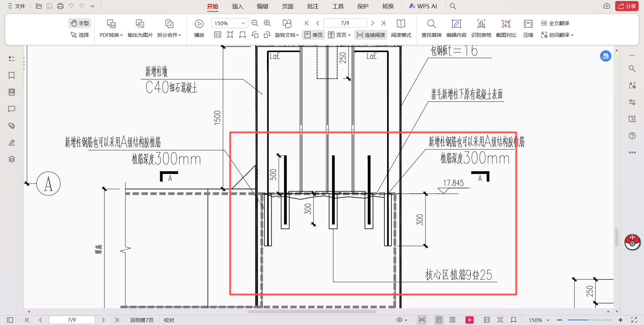Click the 分享 share button

(x=627, y=6)
